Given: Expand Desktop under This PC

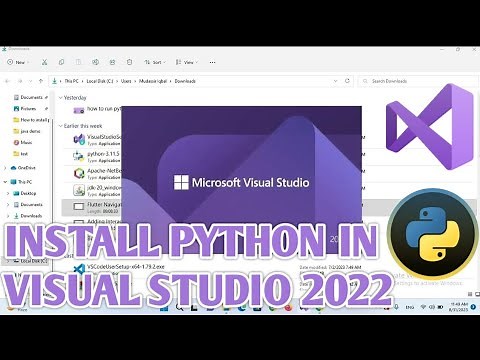Looking at the screenshot, I should (8, 193).
